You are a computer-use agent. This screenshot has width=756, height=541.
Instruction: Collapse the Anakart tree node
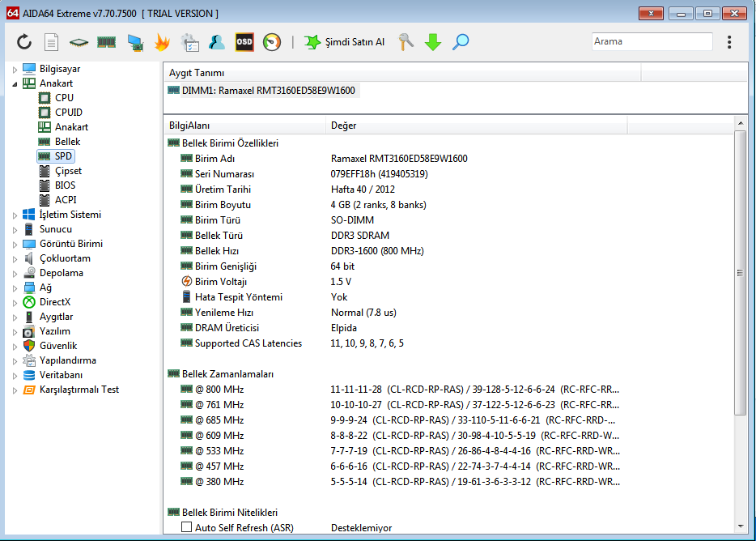coord(15,83)
